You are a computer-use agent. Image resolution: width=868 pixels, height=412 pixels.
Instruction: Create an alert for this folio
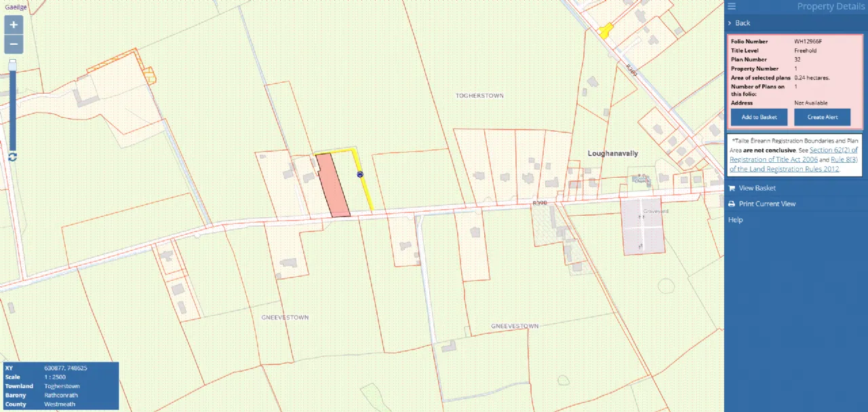[822, 117]
